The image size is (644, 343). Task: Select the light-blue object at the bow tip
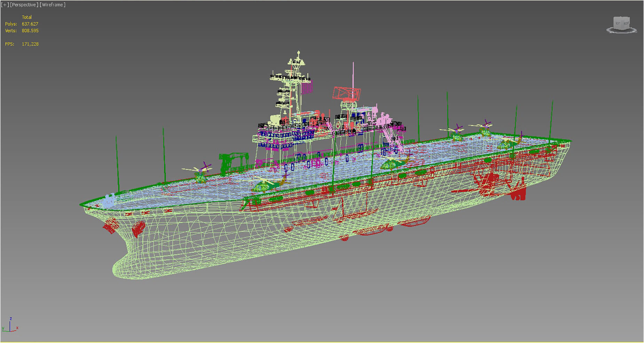tap(109, 200)
